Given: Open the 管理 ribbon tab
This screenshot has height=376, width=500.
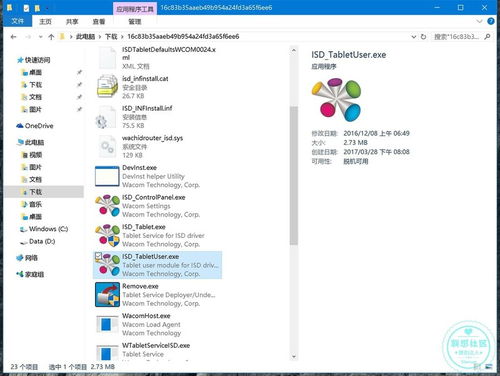Looking at the screenshot, I should point(135,22).
